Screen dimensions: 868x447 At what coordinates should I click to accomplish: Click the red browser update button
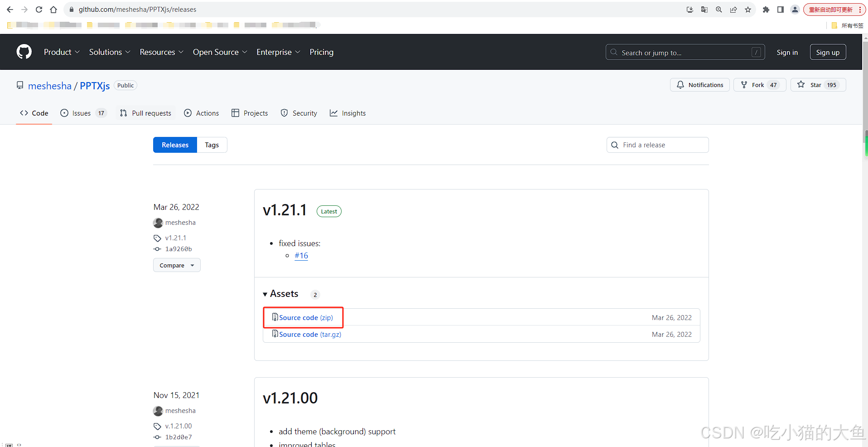pyautogui.click(x=834, y=10)
